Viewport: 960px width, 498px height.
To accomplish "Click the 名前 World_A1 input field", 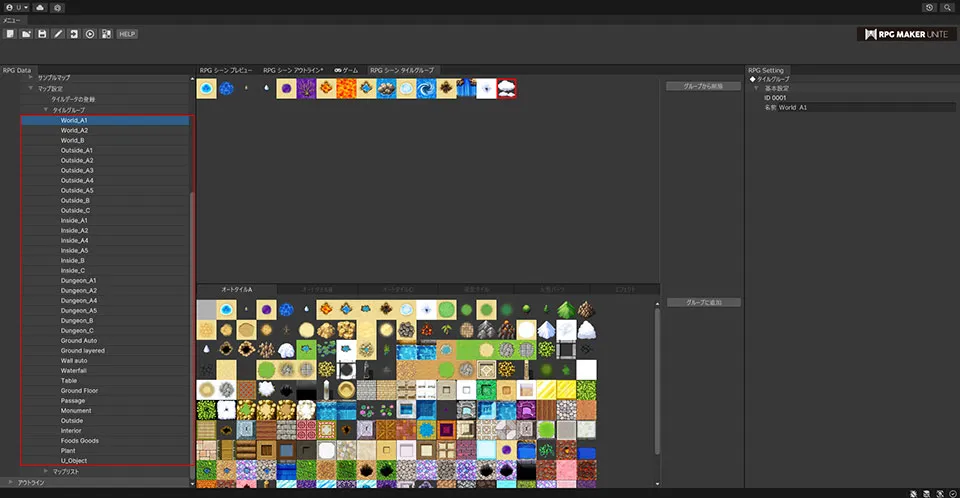I will [850, 107].
